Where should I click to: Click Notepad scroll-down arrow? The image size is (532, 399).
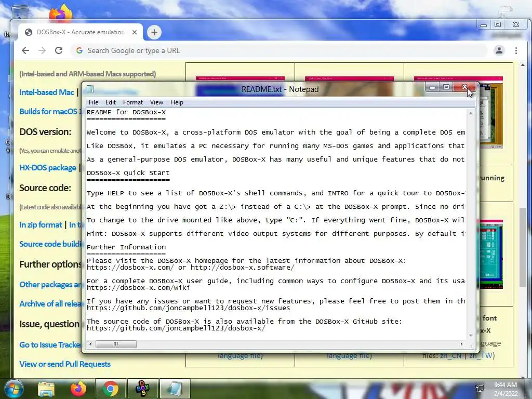pyautogui.click(x=471, y=335)
